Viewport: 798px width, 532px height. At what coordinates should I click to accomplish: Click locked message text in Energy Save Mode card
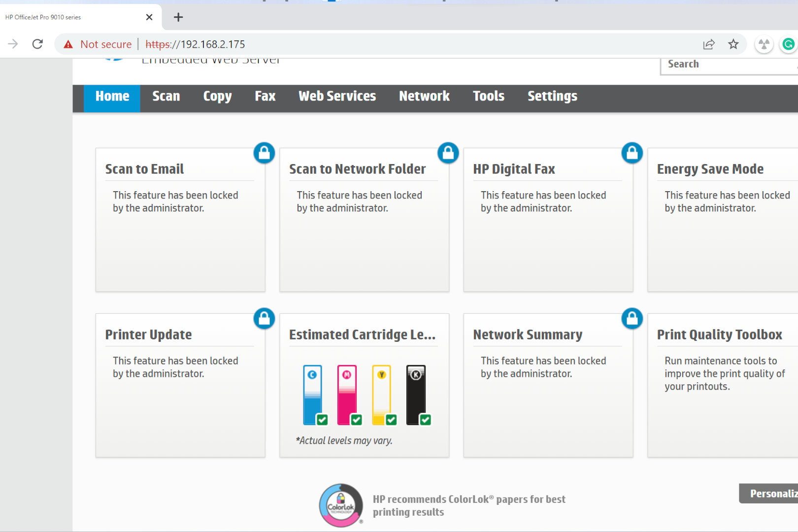coord(727,202)
